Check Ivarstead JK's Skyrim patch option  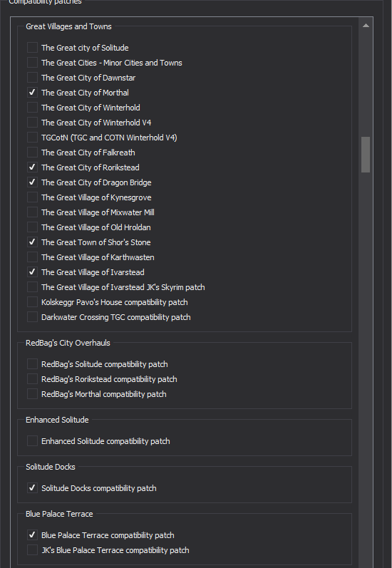[32, 287]
